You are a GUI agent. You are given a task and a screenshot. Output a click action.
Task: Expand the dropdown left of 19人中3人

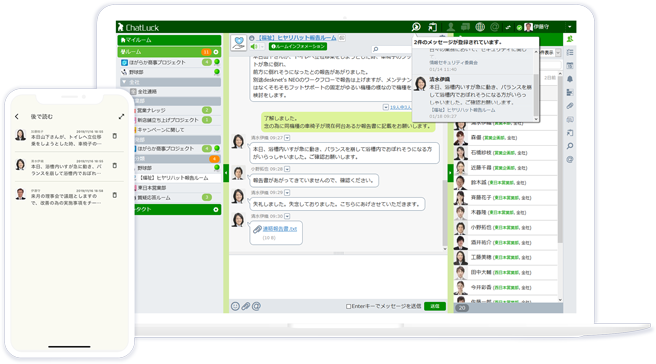(386, 108)
